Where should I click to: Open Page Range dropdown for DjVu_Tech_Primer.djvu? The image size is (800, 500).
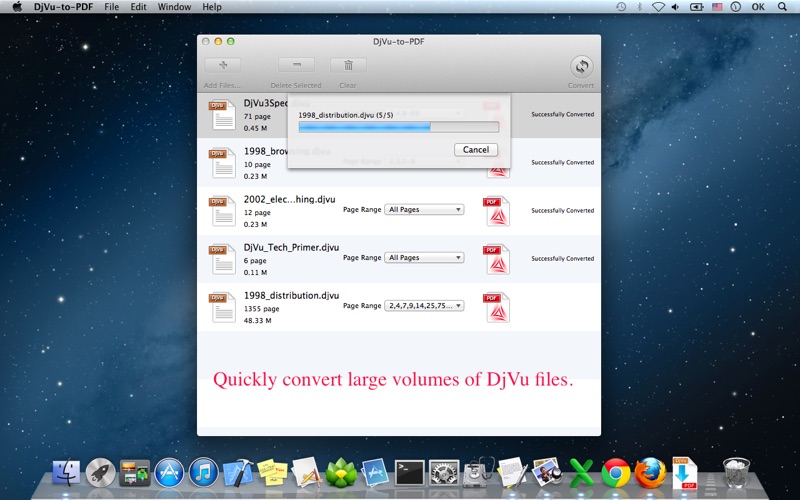point(424,258)
